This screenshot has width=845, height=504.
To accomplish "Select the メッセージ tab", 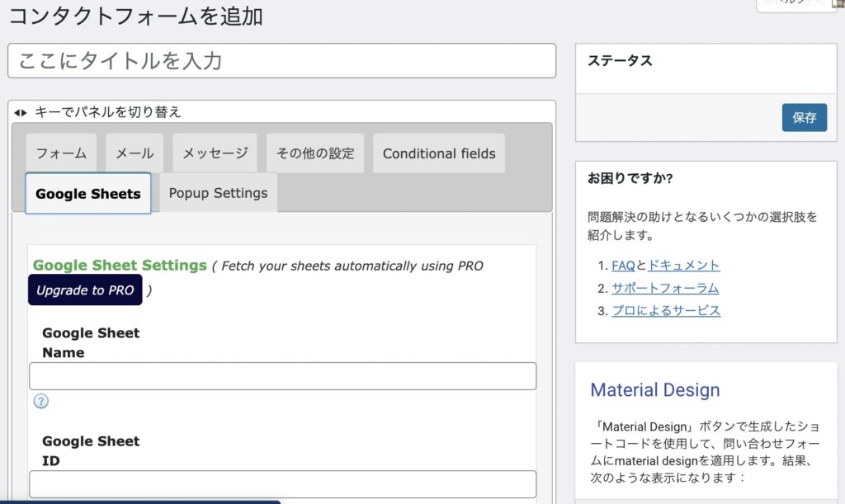I will 215,153.
